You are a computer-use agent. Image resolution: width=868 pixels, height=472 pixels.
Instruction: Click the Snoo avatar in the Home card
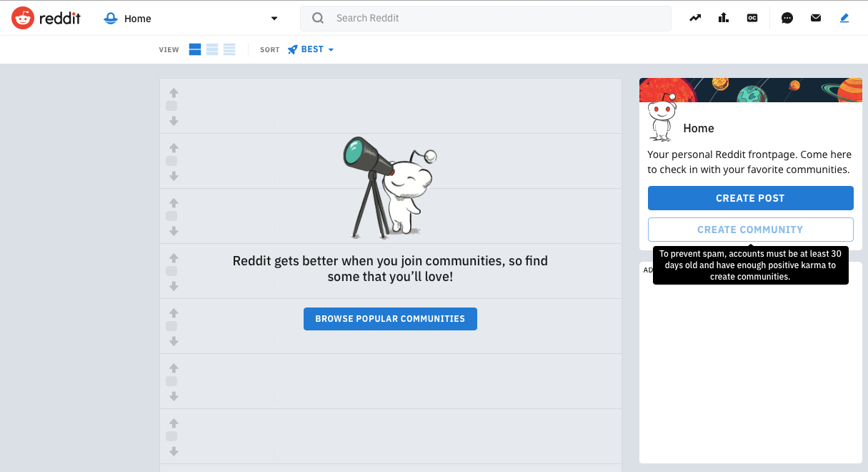(661, 117)
